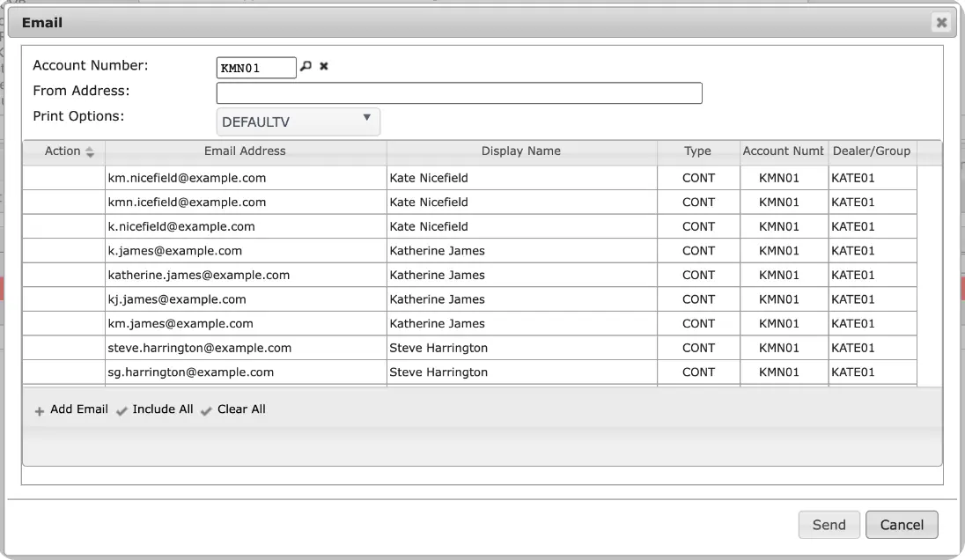Screen dimensions: 965x560
Task: Click the plus icon beside Add Email
Action: coord(40,410)
